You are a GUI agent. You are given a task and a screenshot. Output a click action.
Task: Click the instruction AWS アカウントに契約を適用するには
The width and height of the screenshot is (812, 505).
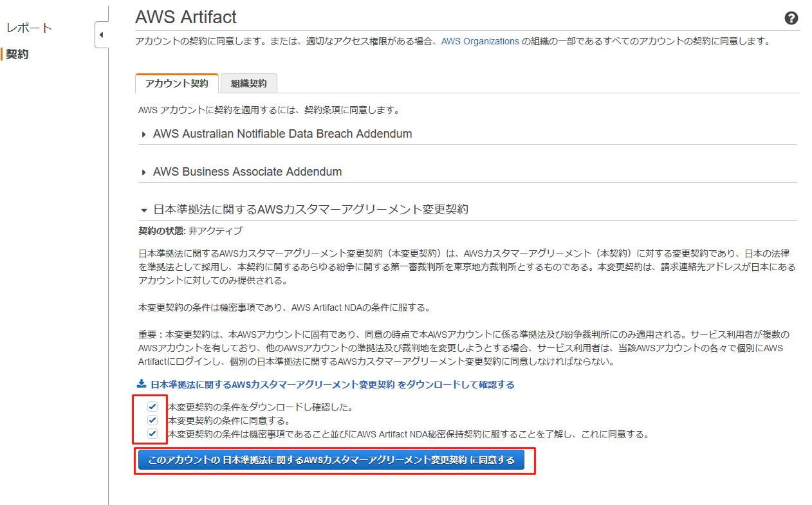coord(269,110)
